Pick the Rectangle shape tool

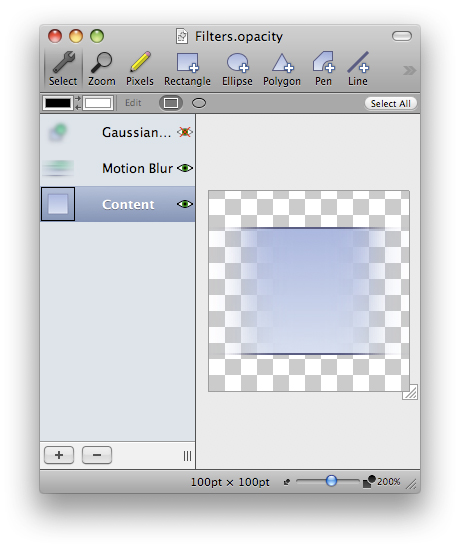(x=187, y=69)
